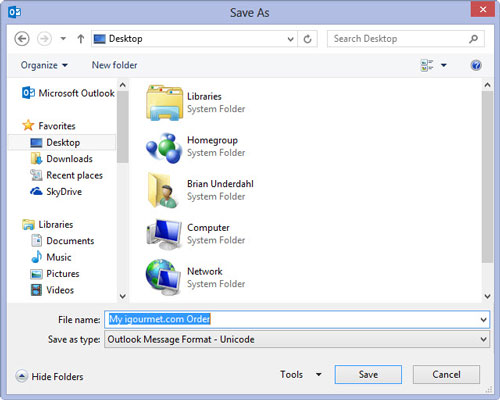
Task: Select the Brian Underdahl folder icon
Action: [x=163, y=191]
